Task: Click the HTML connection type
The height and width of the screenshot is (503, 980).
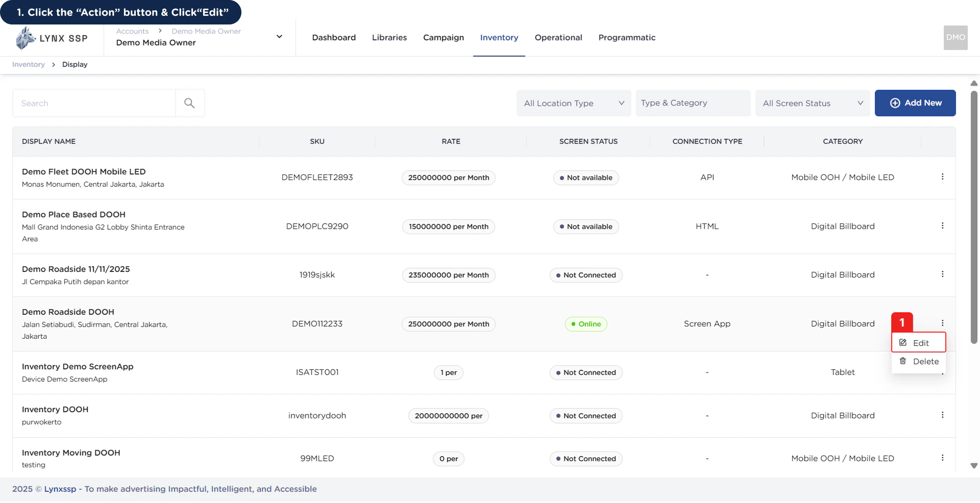Action: [707, 227]
